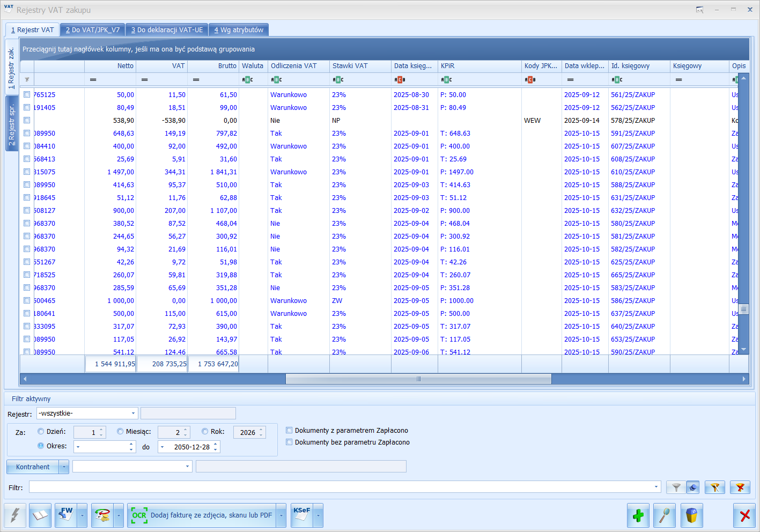Click the lightning bolt icon

pyautogui.click(x=15, y=515)
